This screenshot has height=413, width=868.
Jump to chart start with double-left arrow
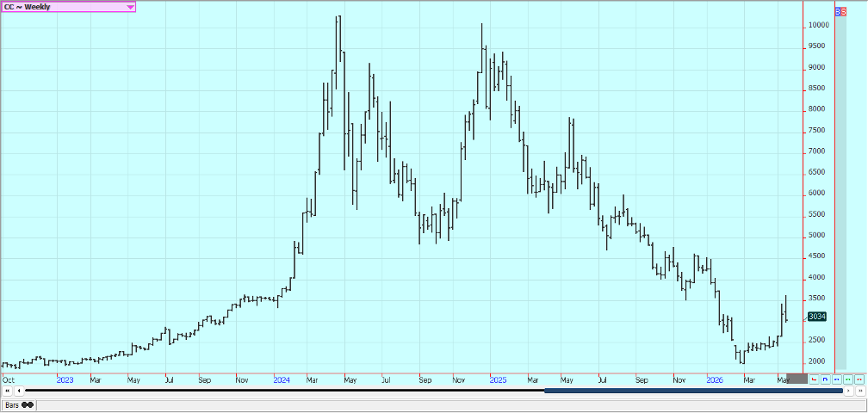[x=8, y=391]
